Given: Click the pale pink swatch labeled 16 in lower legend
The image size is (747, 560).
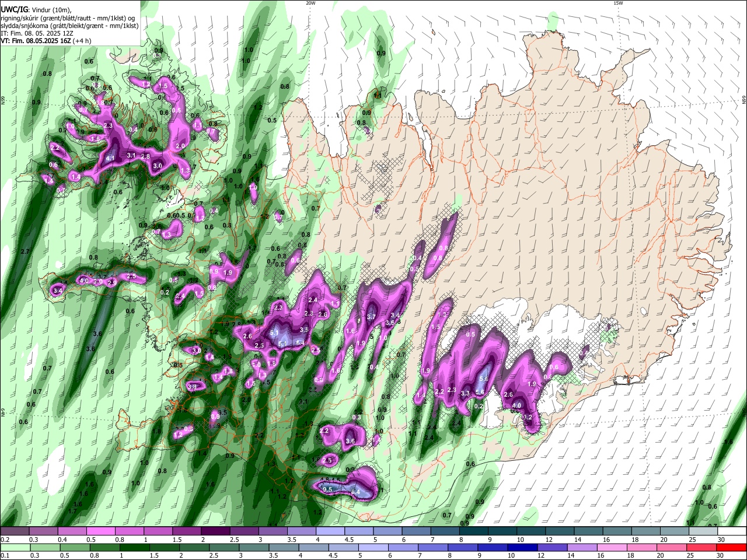Looking at the screenshot, I should tap(612, 547).
